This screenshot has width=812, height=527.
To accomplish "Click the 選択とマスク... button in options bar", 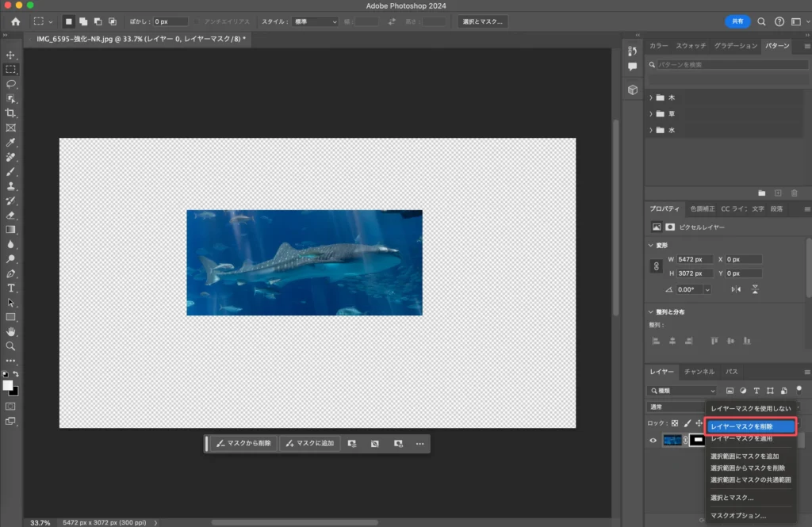I will click(482, 21).
